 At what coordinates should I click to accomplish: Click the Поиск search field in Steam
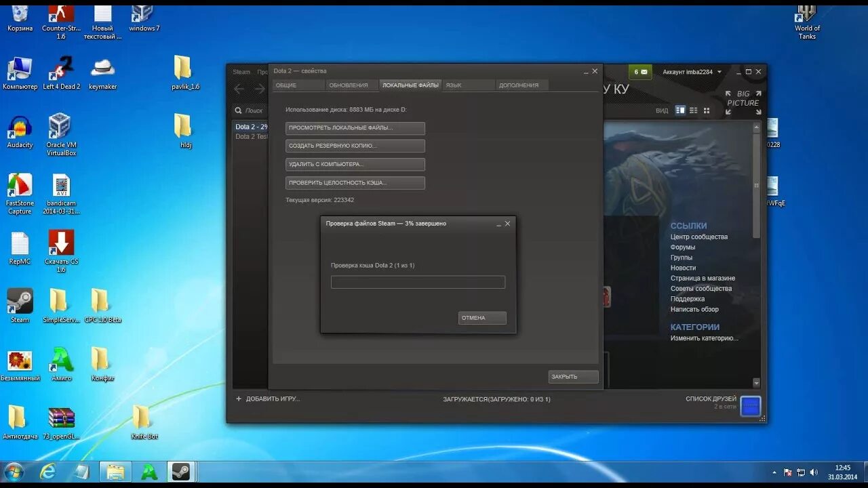(251, 110)
